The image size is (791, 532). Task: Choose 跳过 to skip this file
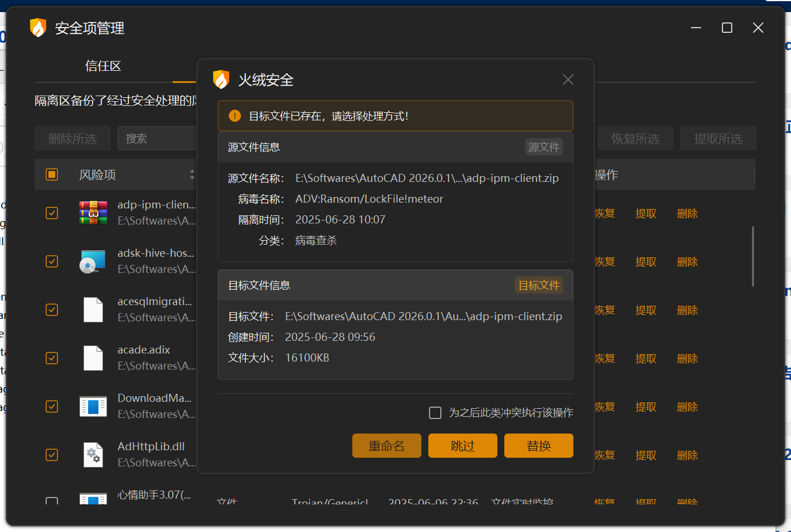click(462, 446)
